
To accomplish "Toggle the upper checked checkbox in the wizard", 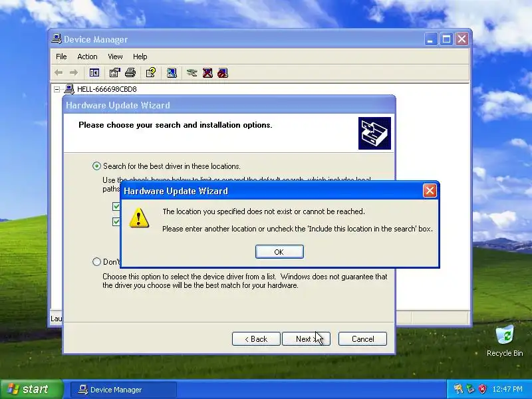I will [116, 206].
